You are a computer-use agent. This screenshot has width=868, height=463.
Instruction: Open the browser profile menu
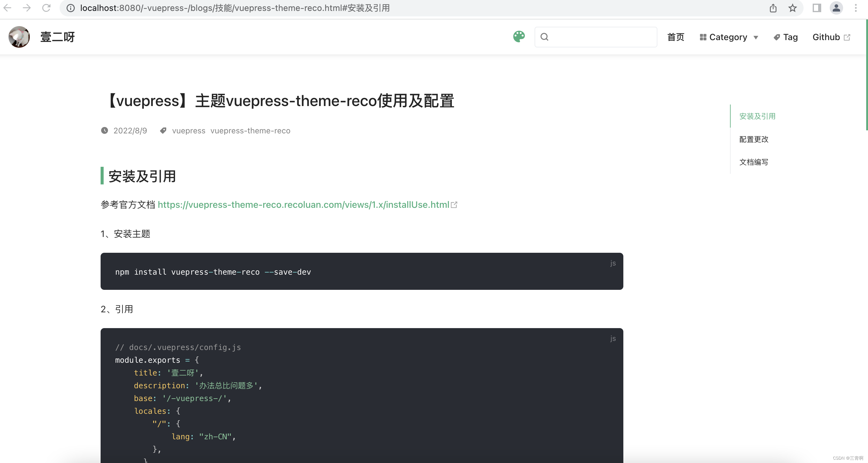[x=836, y=8]
